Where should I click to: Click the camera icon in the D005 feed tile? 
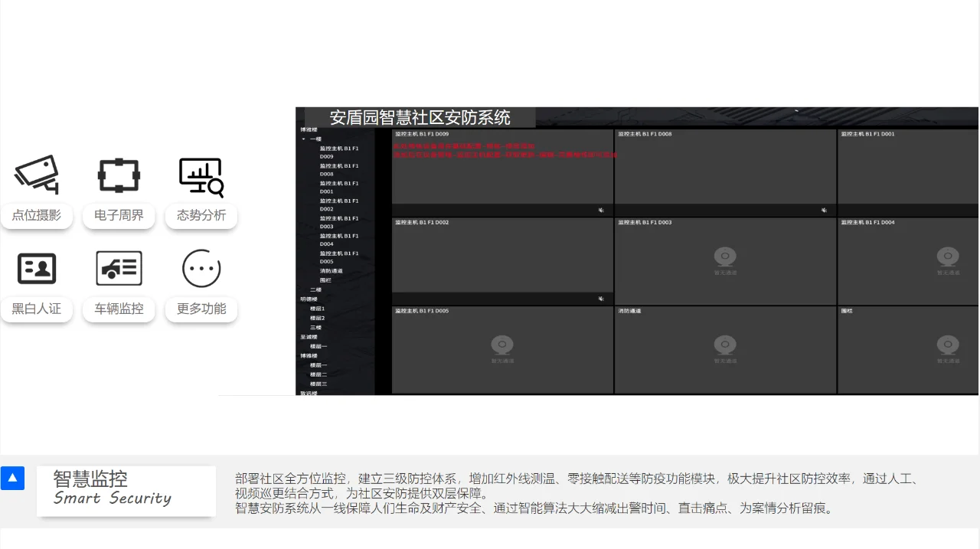502,345
